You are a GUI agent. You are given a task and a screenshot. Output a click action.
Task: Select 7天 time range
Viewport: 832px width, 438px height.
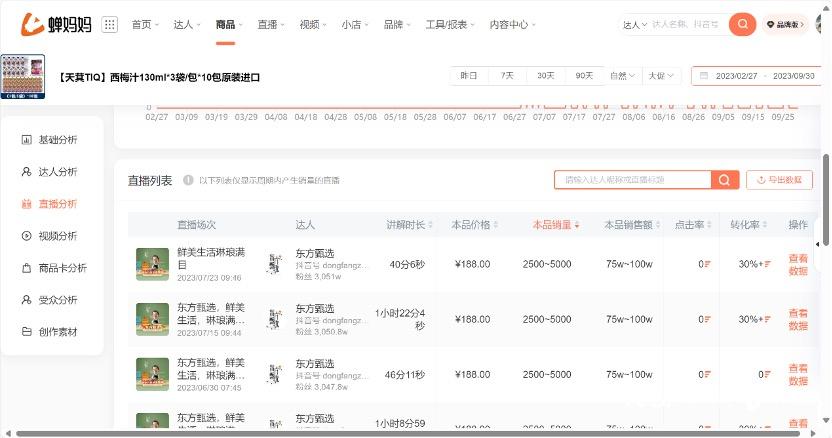pyautogui.click(x=507, y=76)
